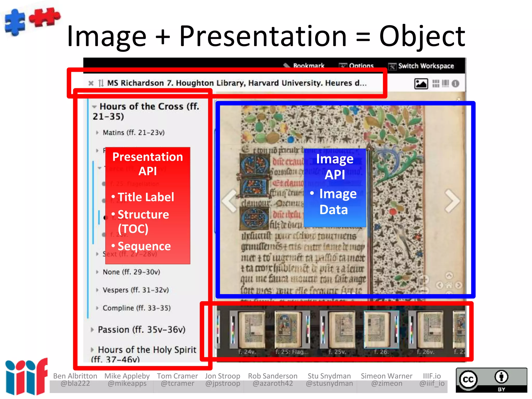The height and width of the screenshot is (399, 532).
Task: Select 'Passion (ff. 35v-36v)' entry
Action: point(142,330)
